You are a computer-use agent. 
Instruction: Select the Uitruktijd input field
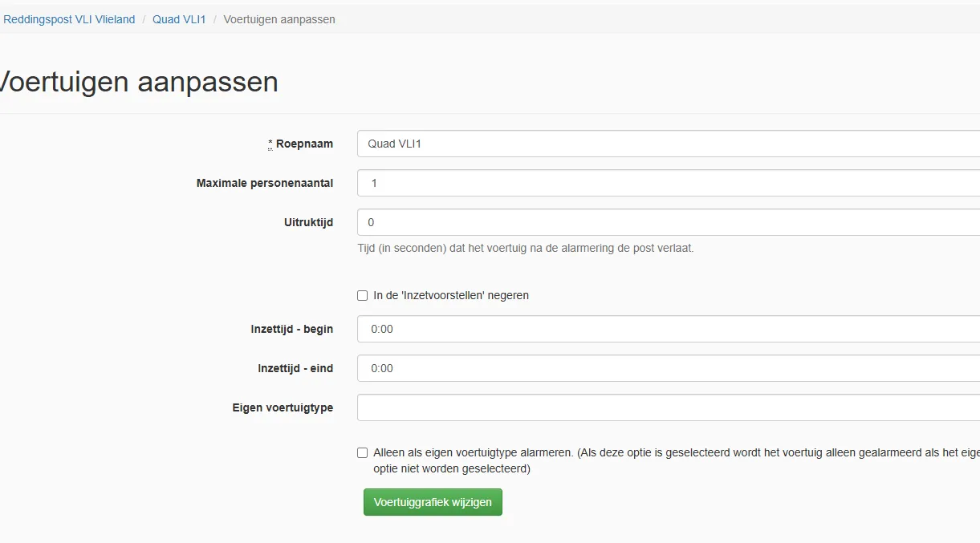[x=669, y=222]
